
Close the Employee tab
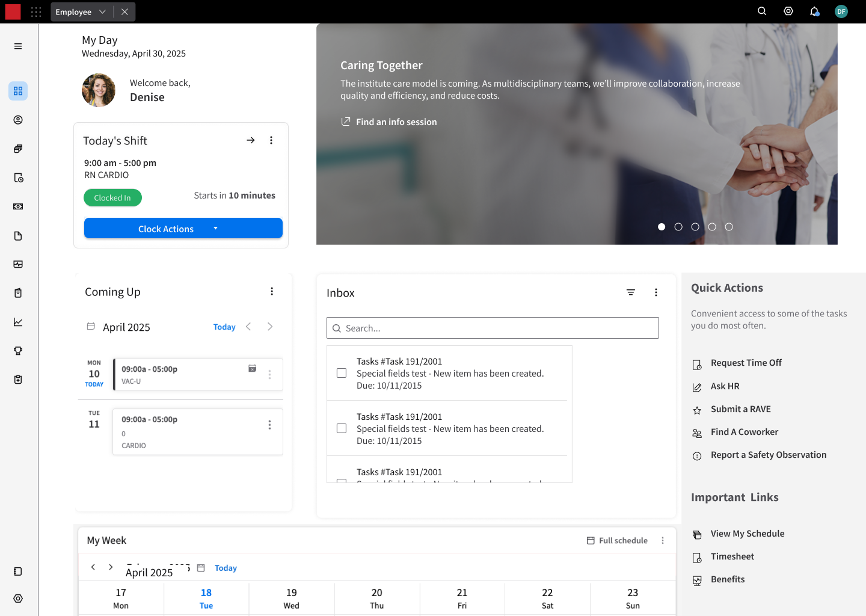tap(124, 11)
